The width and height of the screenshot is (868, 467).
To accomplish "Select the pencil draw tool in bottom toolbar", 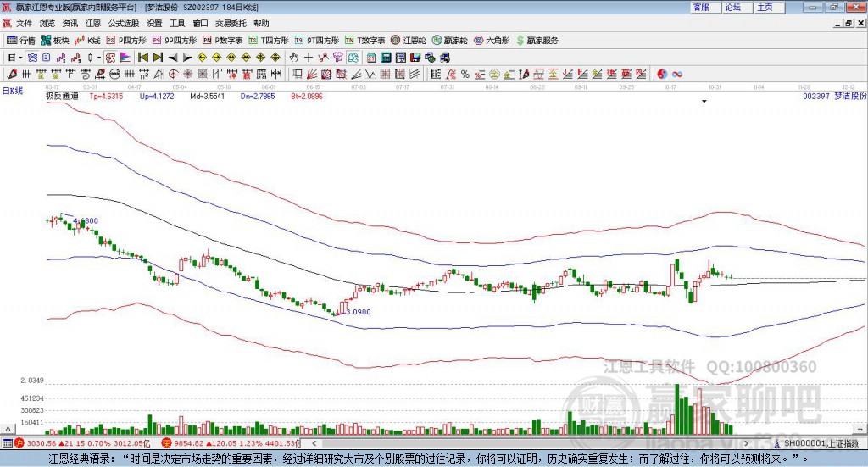I will pyautogui.click(x=12, y=74).
